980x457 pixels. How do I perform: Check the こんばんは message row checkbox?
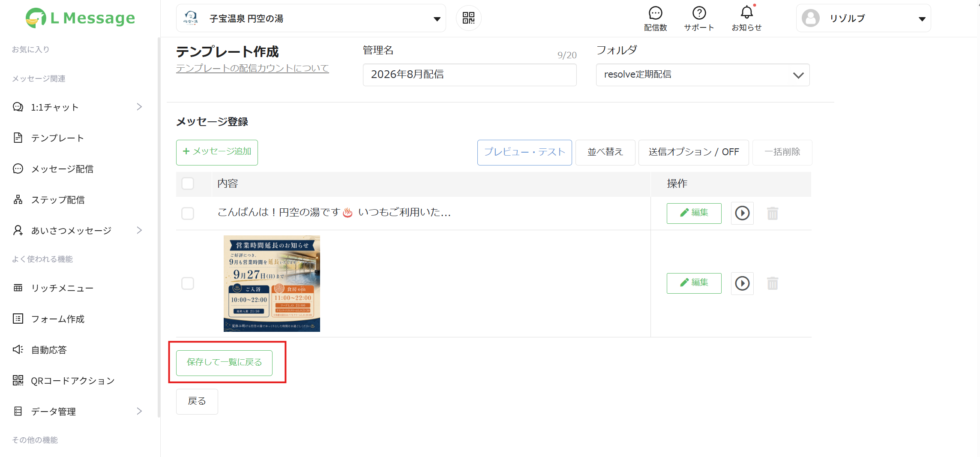click(188, 213)
